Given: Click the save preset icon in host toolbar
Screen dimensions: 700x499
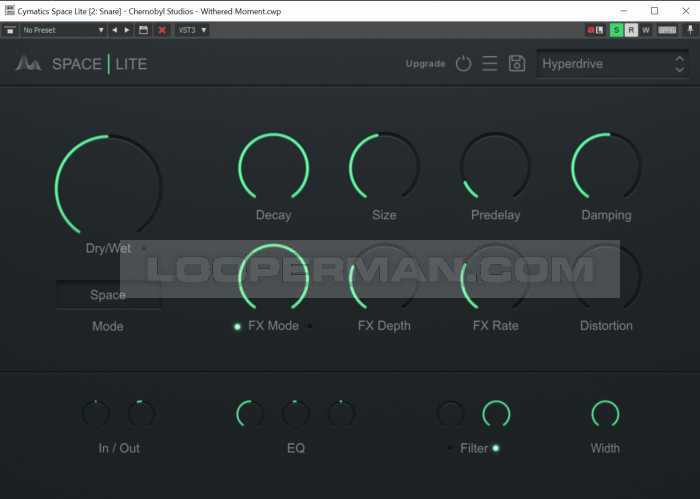Looking at the screenshot, I should click(143, 30).
